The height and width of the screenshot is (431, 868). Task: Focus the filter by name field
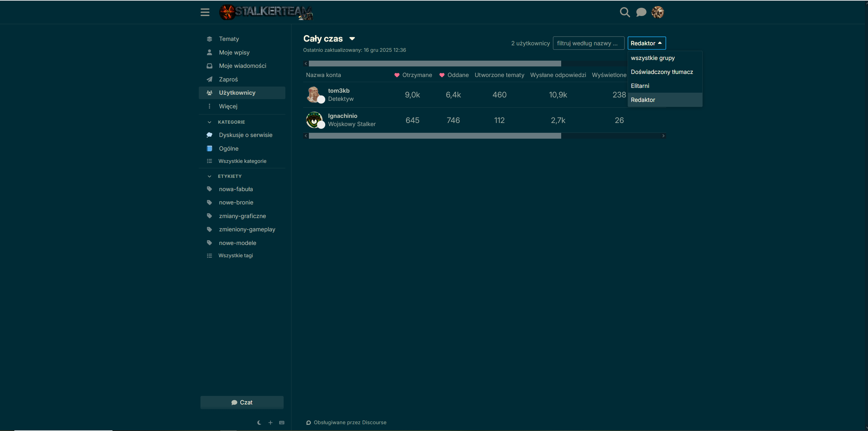(x=588, y=43)
